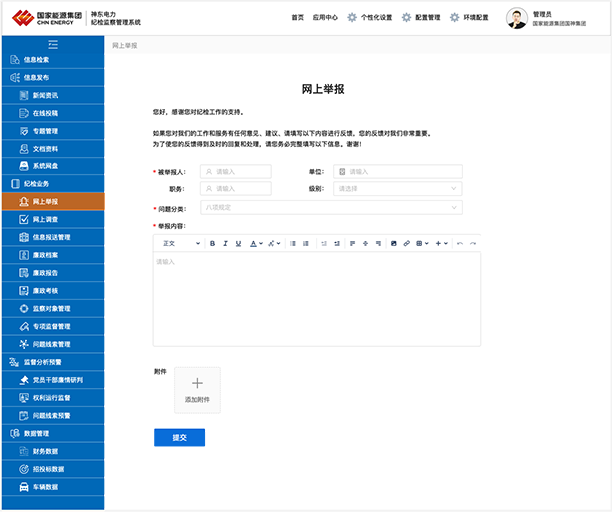Open 财务数据 in the sidebar

pos(53,451)
